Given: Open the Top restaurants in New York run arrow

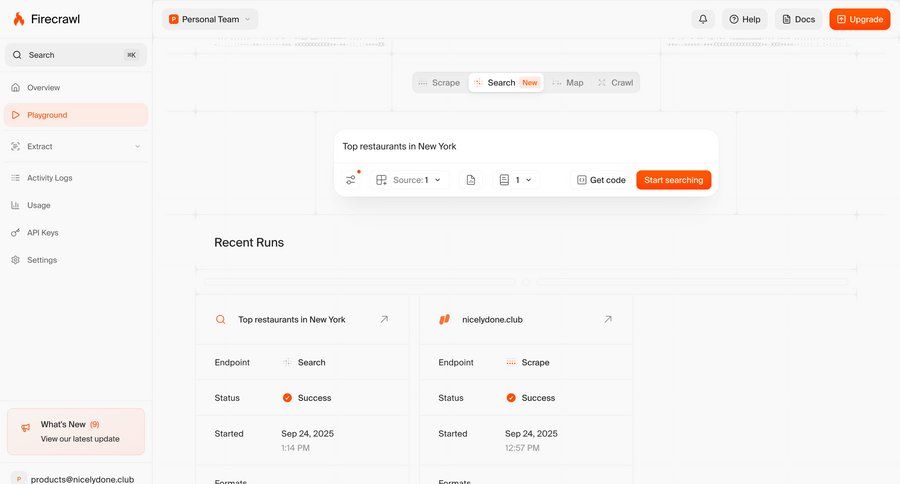Looking at the screenshot, I should coord(384,319).
